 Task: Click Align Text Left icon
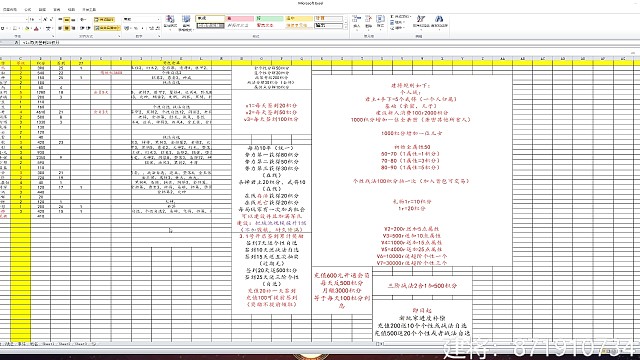[60, 29]
